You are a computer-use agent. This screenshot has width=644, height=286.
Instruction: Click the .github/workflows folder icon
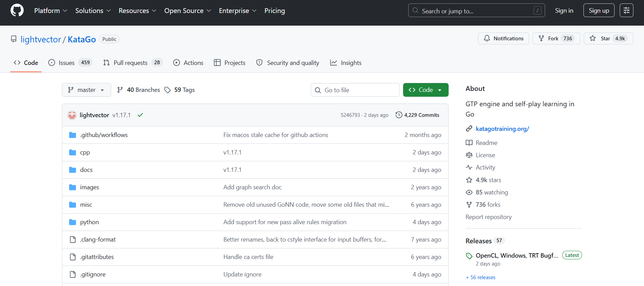pyautogui.click(x=73, y=135)
